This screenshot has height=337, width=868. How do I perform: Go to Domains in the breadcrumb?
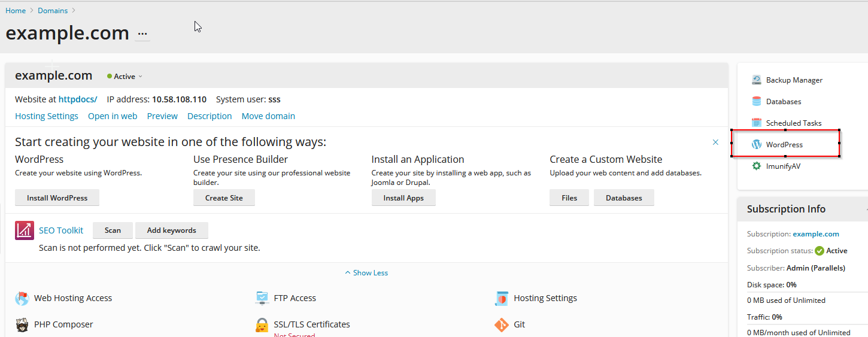[53, 11]
